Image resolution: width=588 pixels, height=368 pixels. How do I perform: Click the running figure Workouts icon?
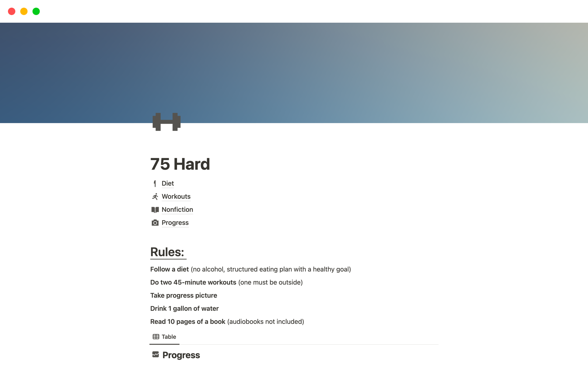pyautogui.click(x=155, y=196)
